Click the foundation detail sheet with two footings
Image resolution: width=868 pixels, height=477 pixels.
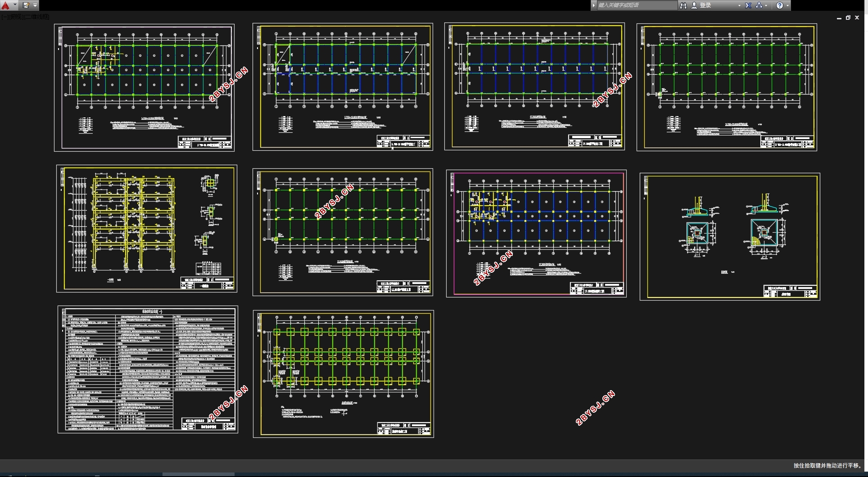(730, 237)
